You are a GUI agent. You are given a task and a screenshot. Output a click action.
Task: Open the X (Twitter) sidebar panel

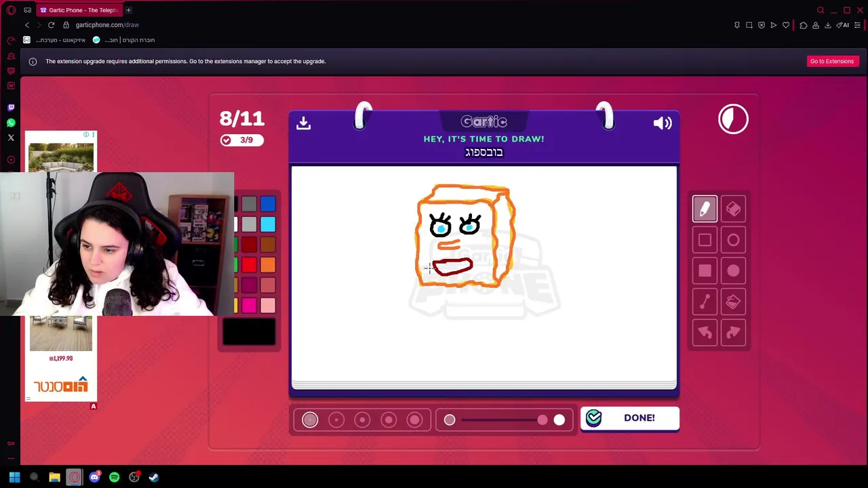[11, 138]
